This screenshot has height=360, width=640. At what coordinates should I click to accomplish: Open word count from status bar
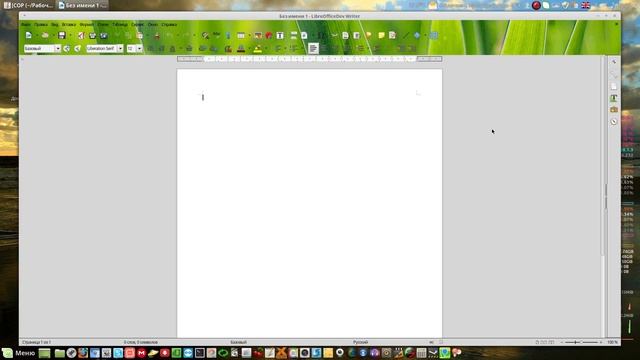coord(140,342)
